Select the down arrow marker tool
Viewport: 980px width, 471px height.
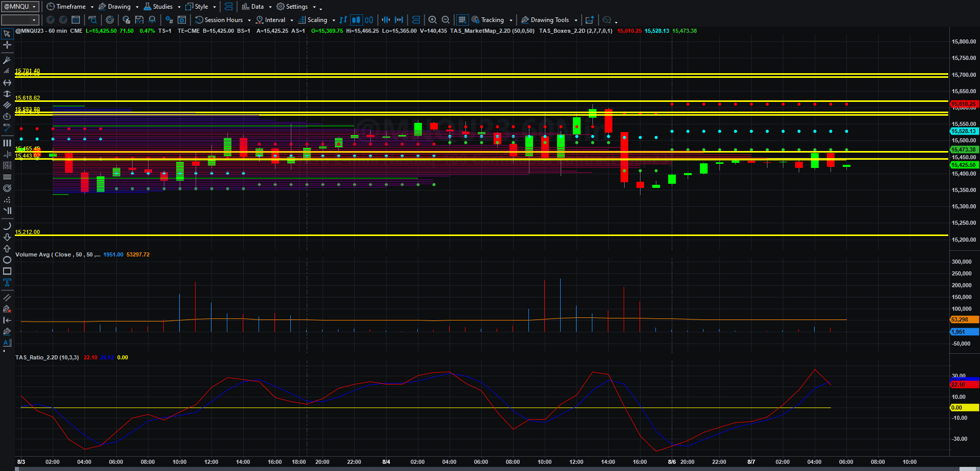click(x=7, y=238)
